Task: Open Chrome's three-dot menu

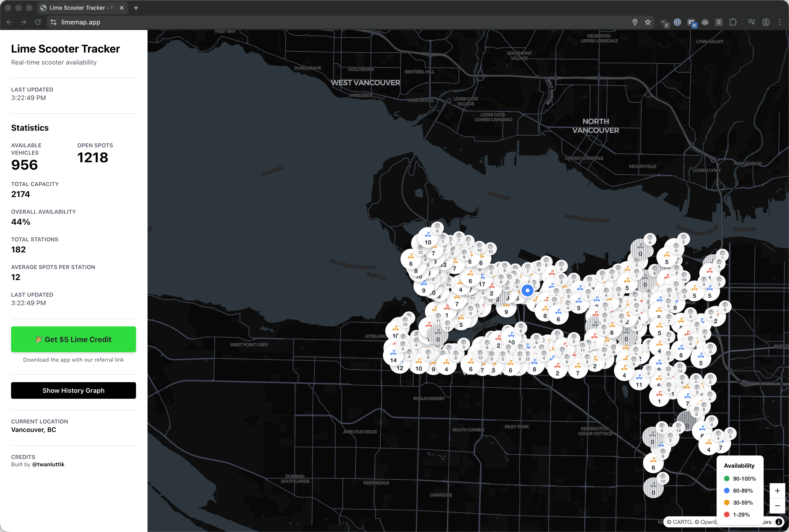Action: tap(780, 22)
